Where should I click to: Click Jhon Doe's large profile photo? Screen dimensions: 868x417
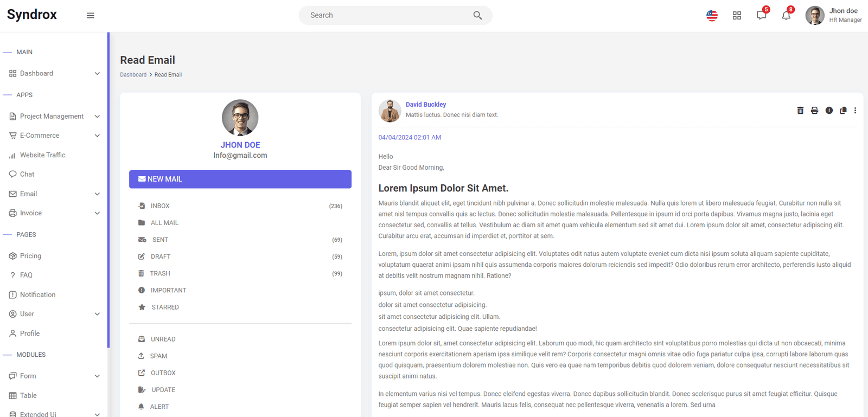coord(240,117)
